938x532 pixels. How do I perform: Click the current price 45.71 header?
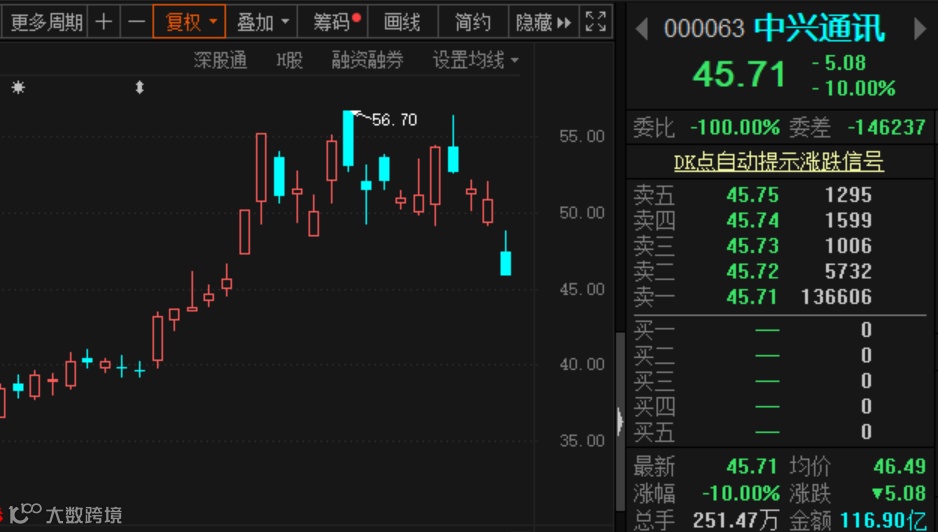pos(738,75)
